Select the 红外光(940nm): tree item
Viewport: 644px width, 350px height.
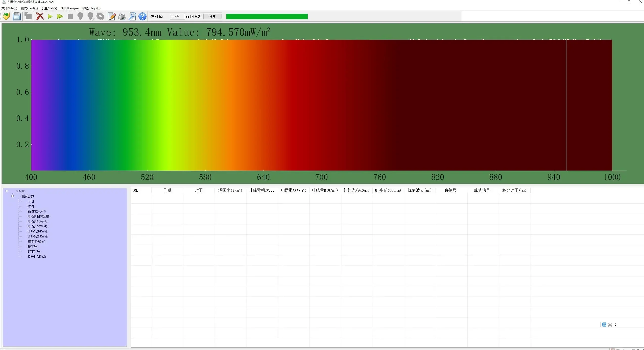click(38, 231)
